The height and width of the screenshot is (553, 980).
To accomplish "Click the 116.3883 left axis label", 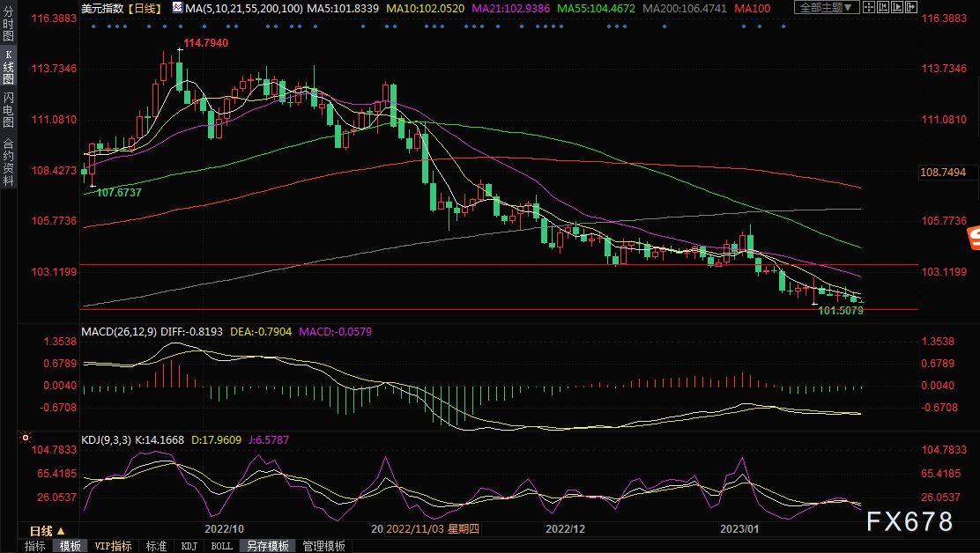I will click(x=55, y=18).
